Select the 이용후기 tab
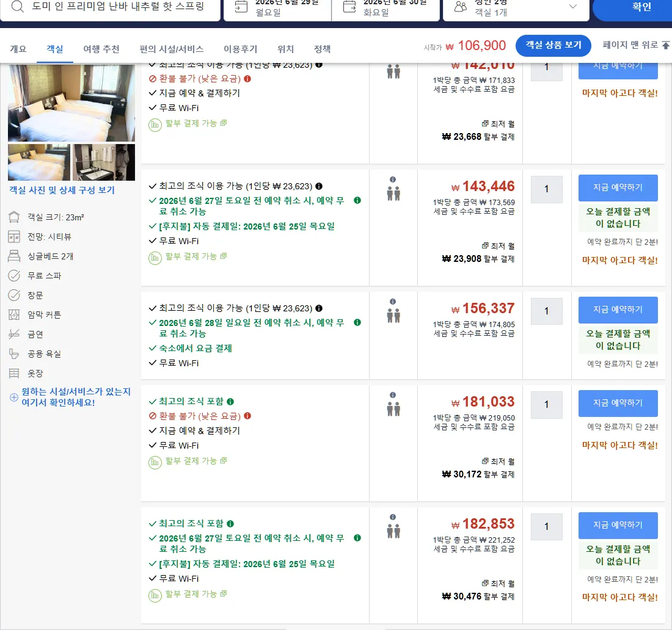The height and width of the screenshot is (630, 672). (241, 49)
